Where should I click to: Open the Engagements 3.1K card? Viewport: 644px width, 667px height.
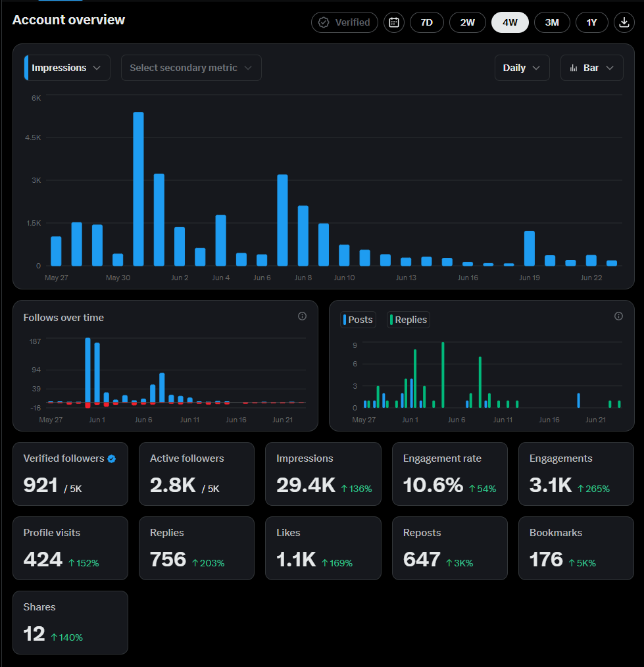pyautogui.click(x=576, y=474)
